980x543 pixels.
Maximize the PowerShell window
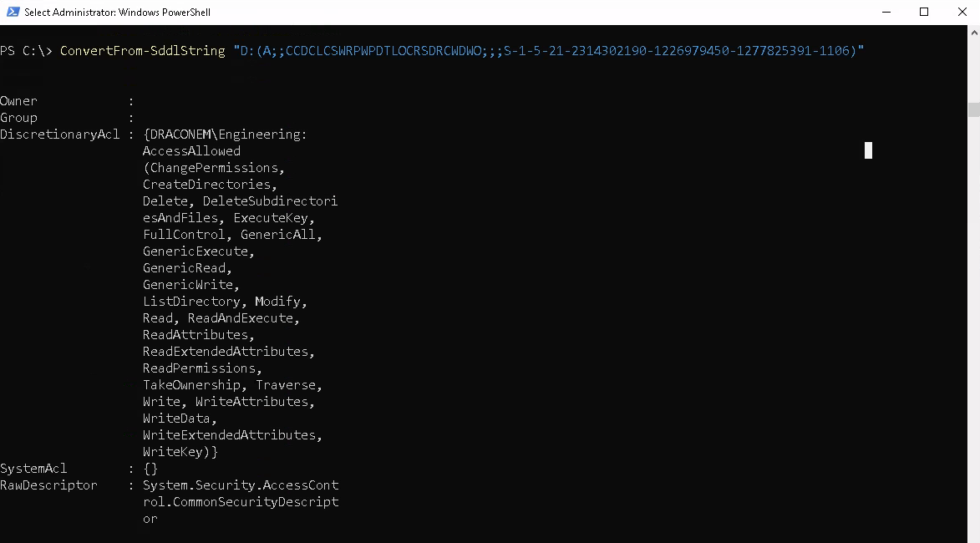(924, 12)
